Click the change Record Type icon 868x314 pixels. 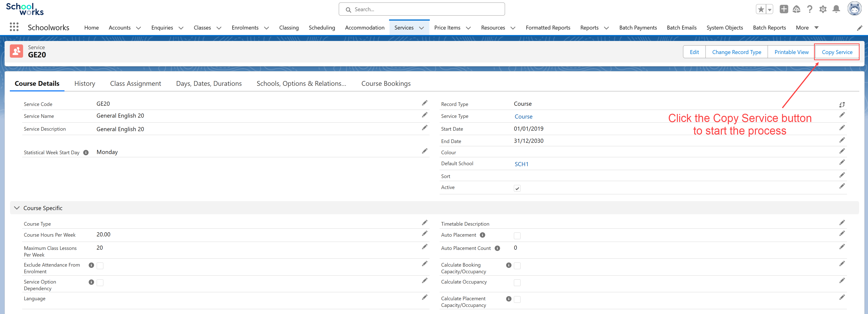(842, 105)
